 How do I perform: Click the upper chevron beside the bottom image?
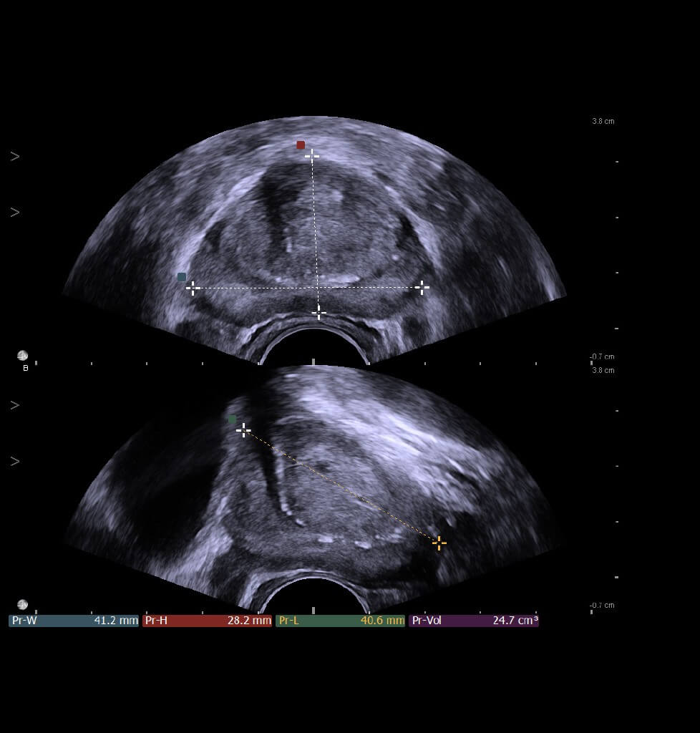(14, 405)
